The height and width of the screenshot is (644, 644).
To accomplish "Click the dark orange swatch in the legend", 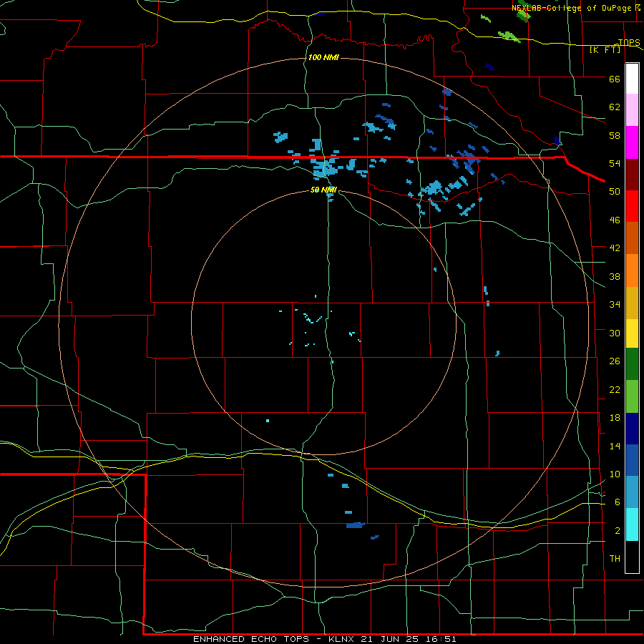I will (632, 238).
